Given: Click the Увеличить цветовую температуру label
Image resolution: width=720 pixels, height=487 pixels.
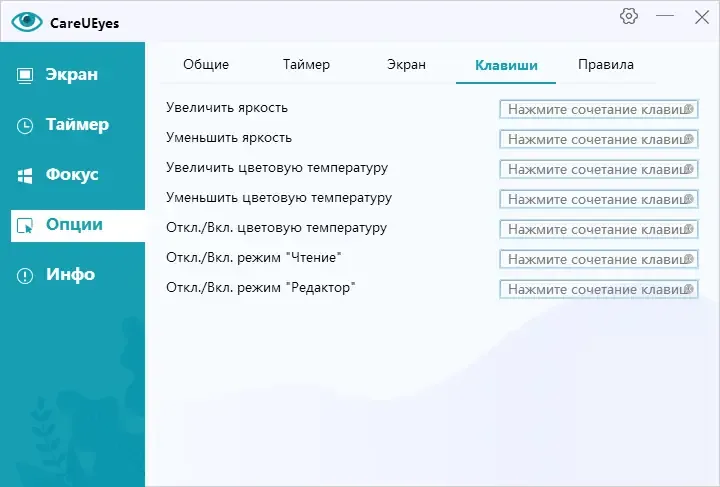Looking at the screenshot, I should (x=277, y=168).
